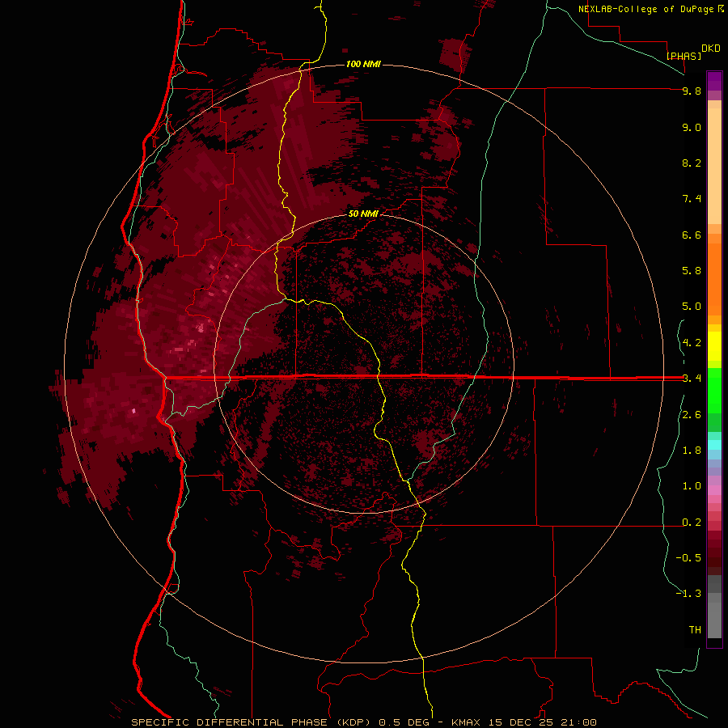Click the 100 NMI range ring label

[x=363, y=64]
